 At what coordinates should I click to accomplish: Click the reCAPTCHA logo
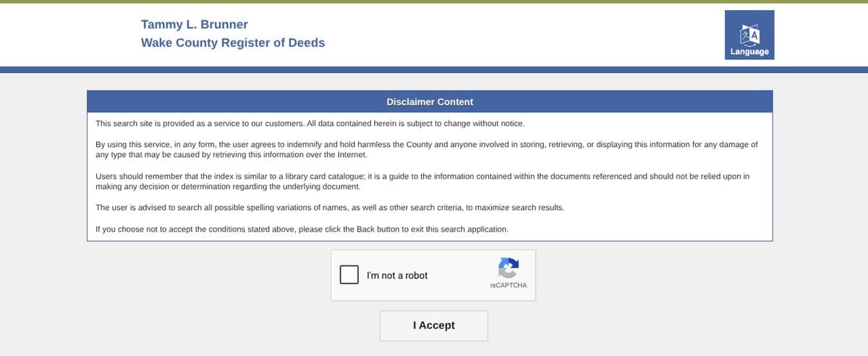click(x=509, y=268)
